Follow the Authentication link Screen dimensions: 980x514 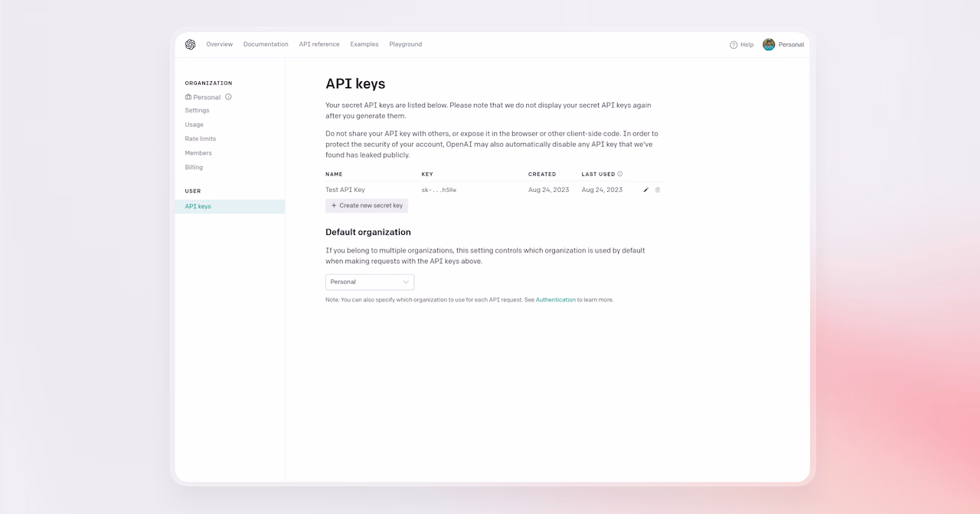[556, 300]
